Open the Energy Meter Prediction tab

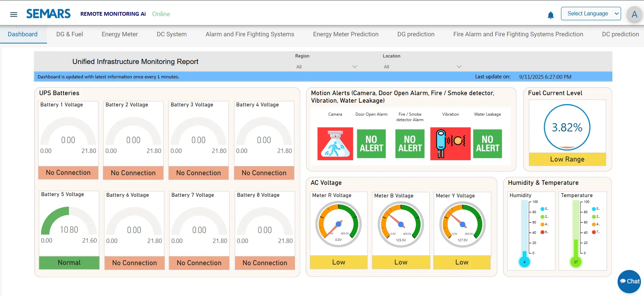[345, 34]
